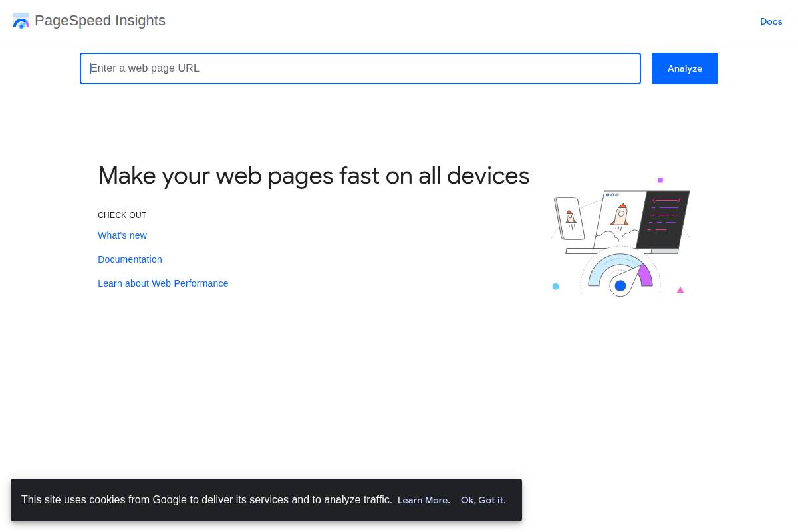Click the web page URL input field

click(360, 68)
